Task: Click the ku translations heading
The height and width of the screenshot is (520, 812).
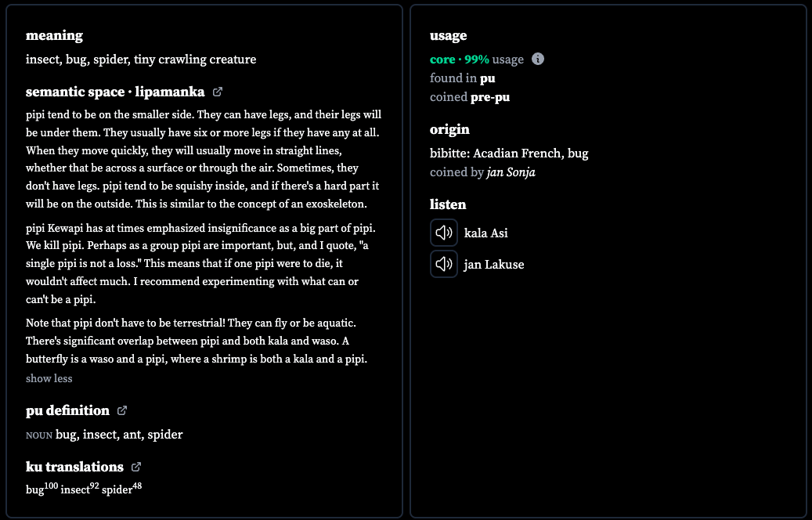Action: (x=74, y=468)
